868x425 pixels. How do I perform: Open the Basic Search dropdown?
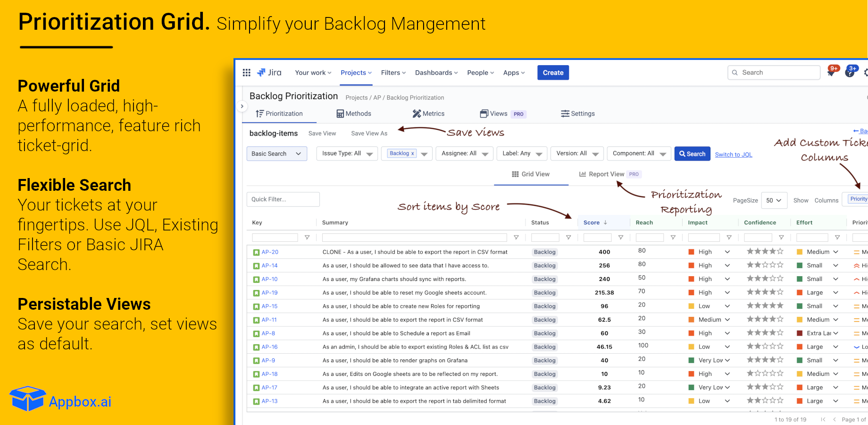(x=276, y=153)
